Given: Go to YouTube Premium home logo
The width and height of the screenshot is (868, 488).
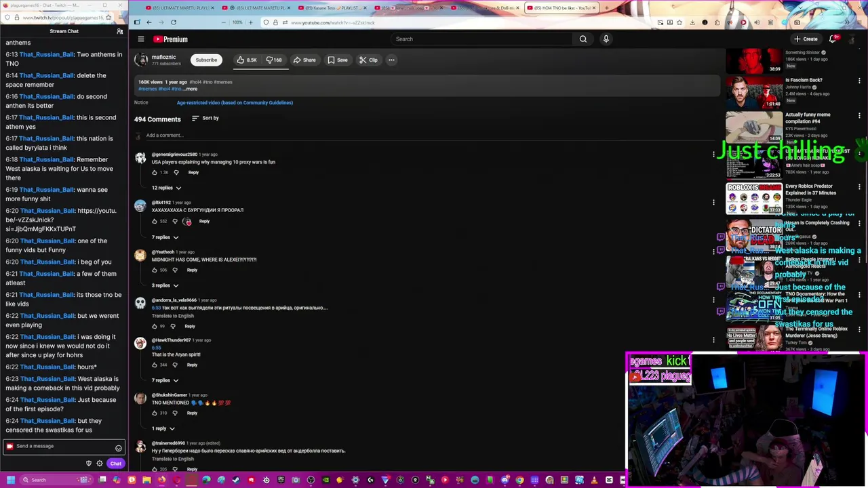Looking at the screenshot, I should 170,39.
